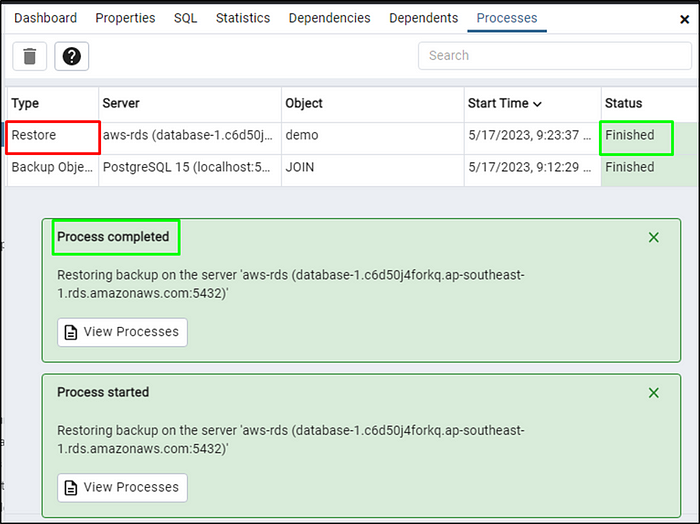Select the Restore process row type cell
700x524 pixels.
pos(53,137)
